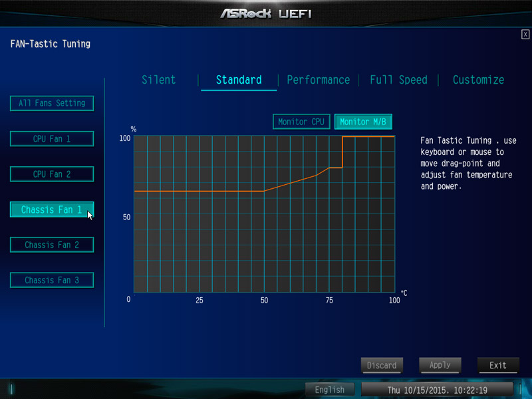
Task: Toggle Monitor M/B temperature source
Action: (x=363, y=122)
